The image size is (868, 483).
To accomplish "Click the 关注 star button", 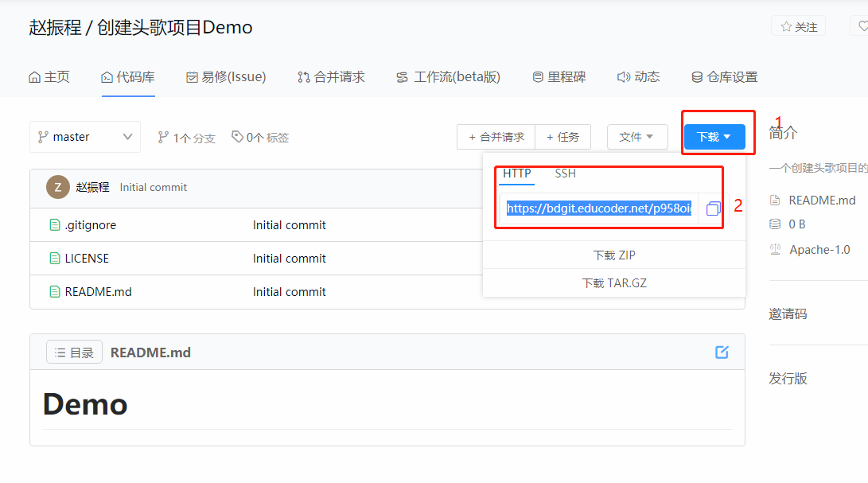I will click(x=798, y=26).
